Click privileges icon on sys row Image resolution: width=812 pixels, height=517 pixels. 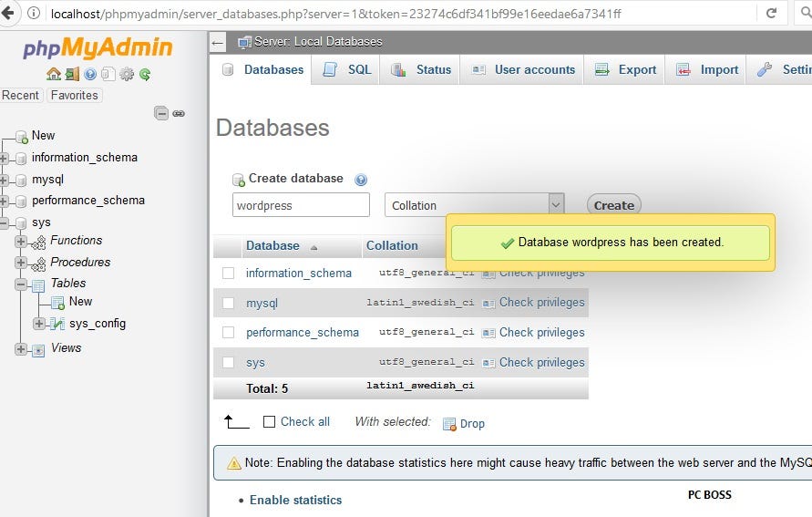(488, 363)
